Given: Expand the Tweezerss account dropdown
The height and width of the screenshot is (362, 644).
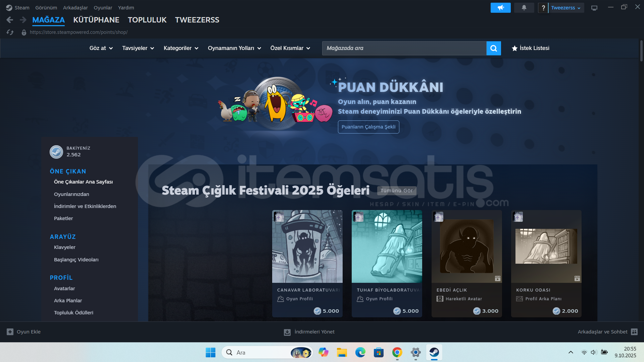Looking at the screenshot, I should click(565, 8).
